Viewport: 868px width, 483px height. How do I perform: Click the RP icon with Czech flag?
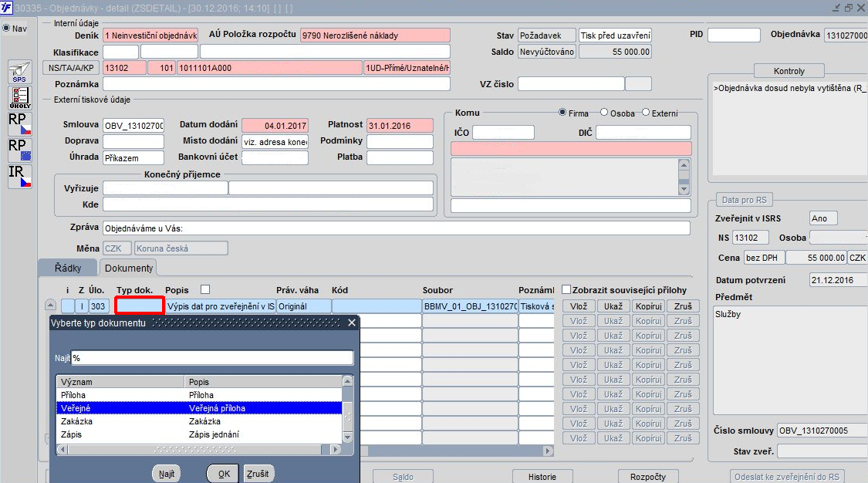19,123
